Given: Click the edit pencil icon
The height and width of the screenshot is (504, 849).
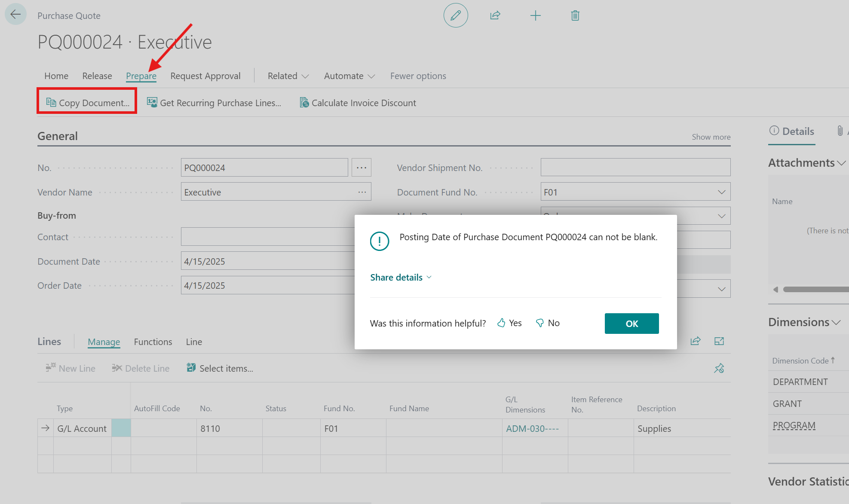Looking at the screenshot, I should 456,15.
